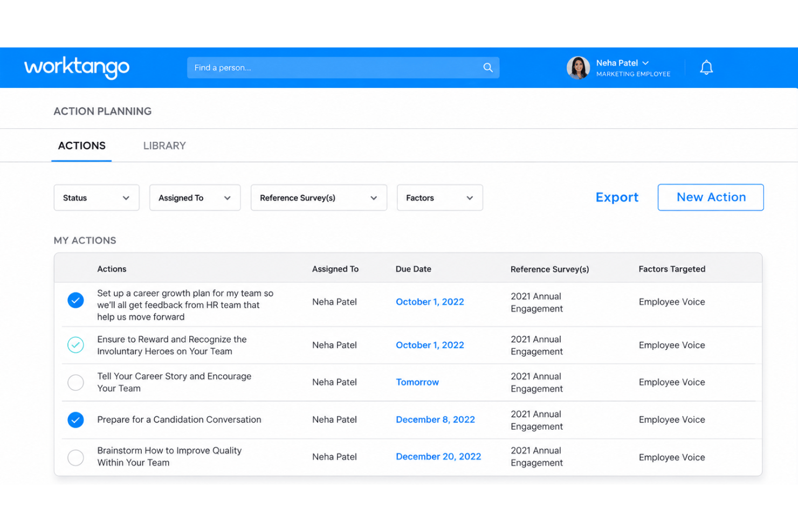Click the Due Date column header
The width and height of the screenshot is (798, 532).
[x=414, y=269]
